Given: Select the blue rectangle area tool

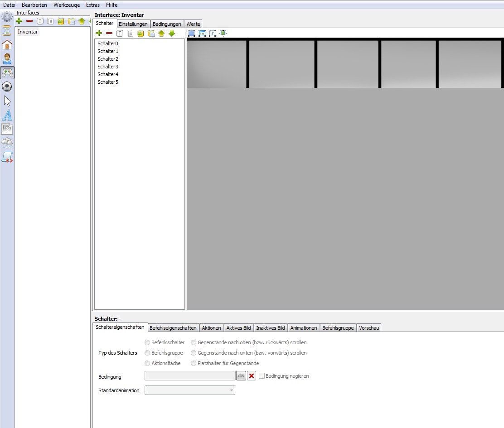Looking at the screenshot, I should click(x=192, y=34).
